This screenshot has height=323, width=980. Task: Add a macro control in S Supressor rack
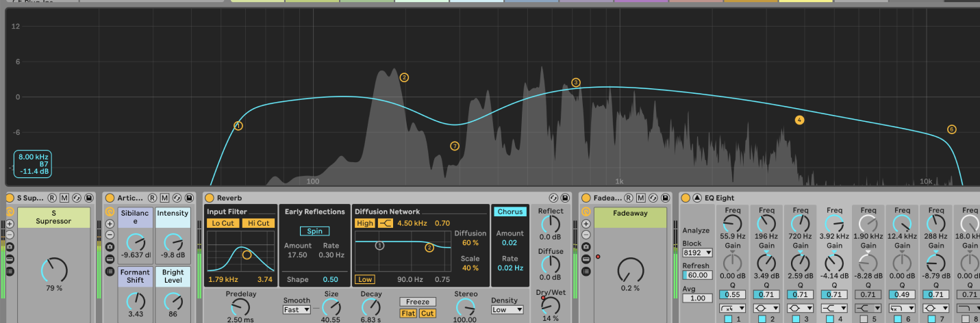pyautogui.click(x=10, y=224)
